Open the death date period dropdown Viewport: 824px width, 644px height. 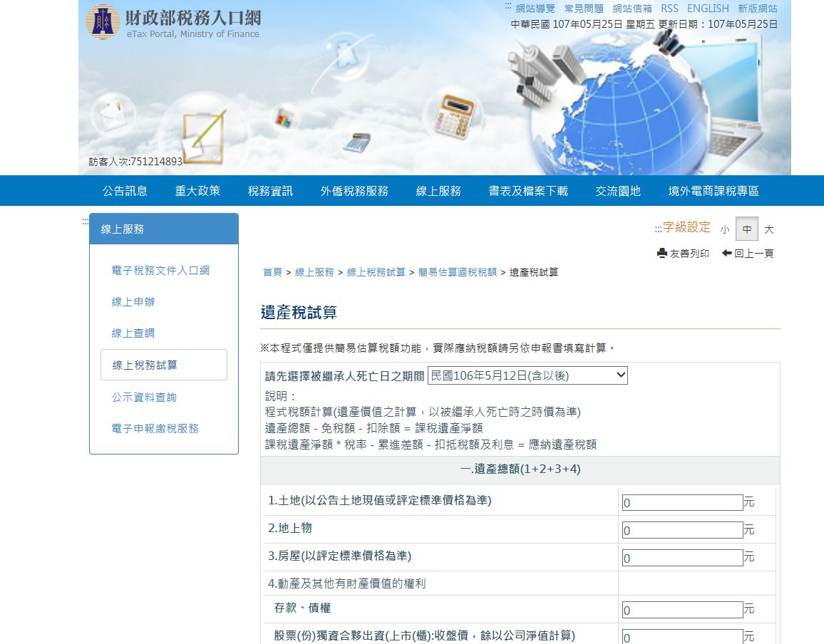[x=527, y=375]
